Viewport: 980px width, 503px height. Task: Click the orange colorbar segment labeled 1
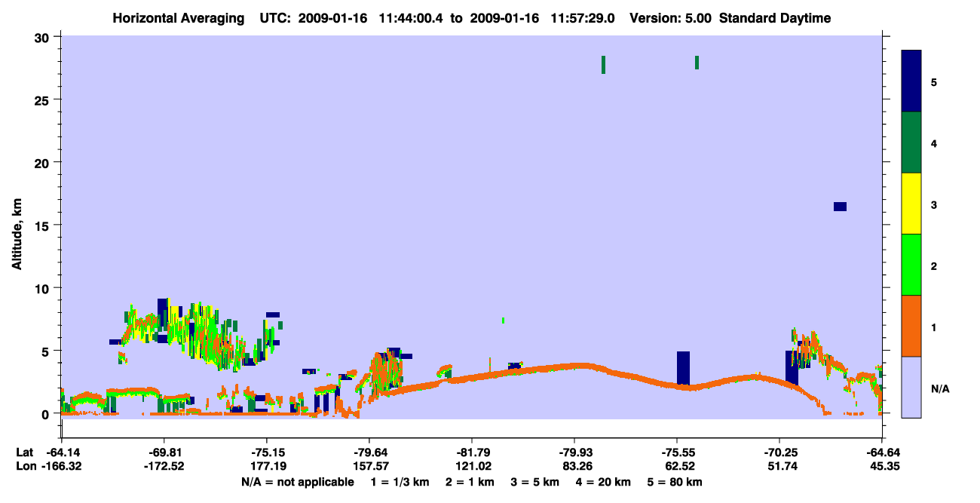click(911, 326)
